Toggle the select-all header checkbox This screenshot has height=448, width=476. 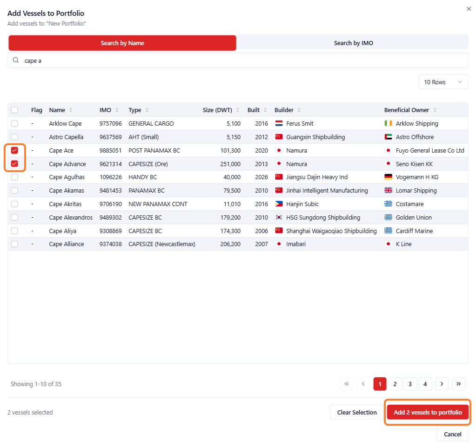pos(14,110)
